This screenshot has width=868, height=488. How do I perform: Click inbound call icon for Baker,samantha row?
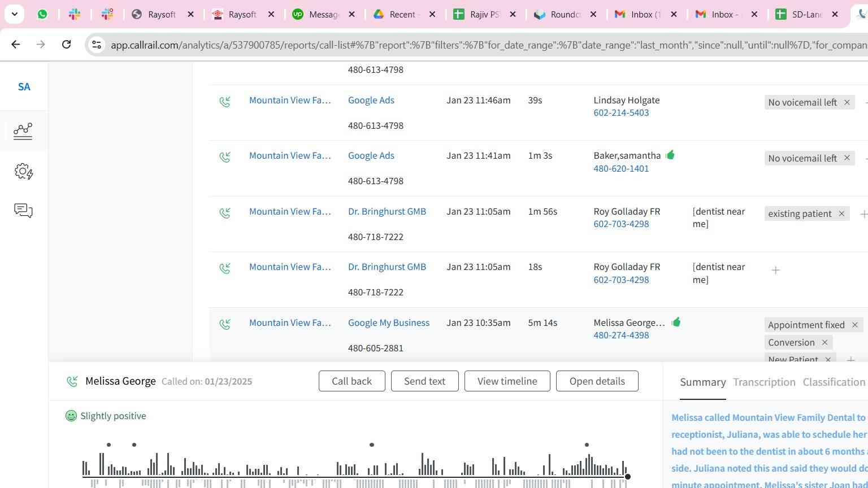tap(225, 156)
